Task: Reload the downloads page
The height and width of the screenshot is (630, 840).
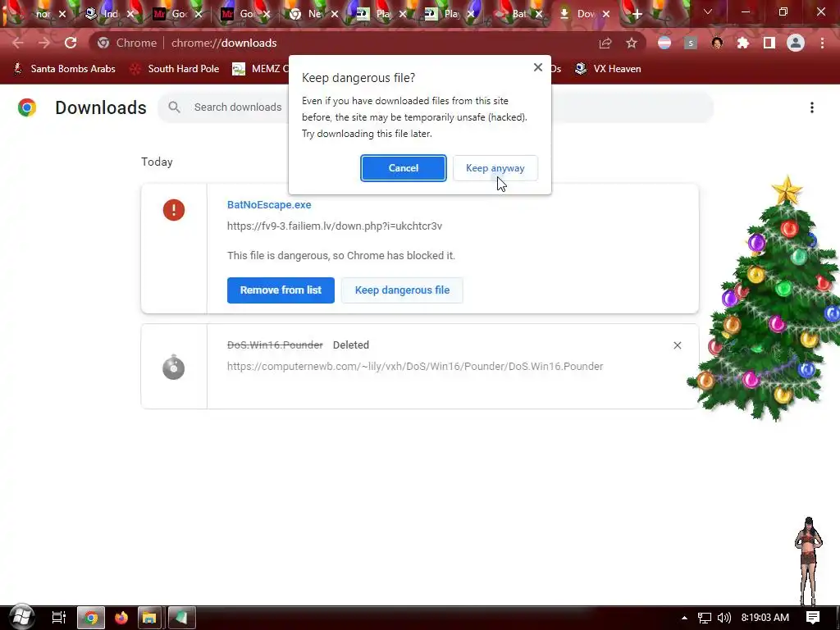Action: point(71,43)
